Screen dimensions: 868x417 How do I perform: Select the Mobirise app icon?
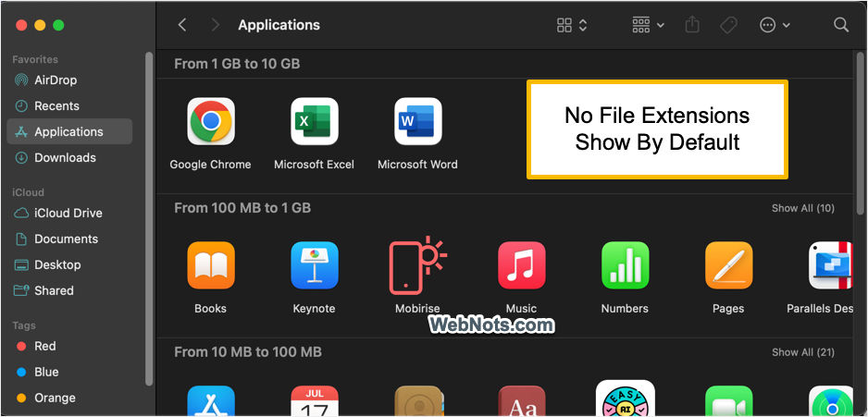pyautogui.click(x=417, y=265)
